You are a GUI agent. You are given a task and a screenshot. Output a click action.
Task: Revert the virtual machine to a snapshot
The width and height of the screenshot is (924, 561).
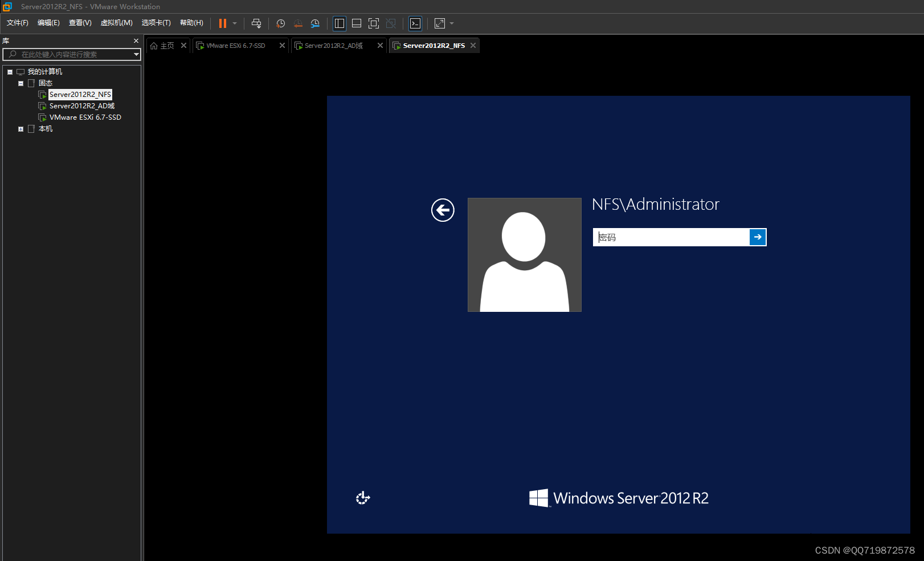298,23
